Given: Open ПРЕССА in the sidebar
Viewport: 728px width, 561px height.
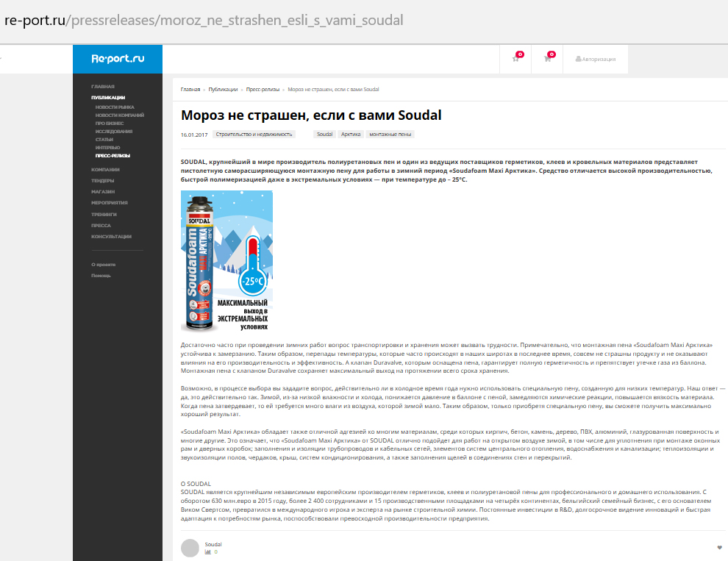Looking at the screenshot, I should 101,225.
